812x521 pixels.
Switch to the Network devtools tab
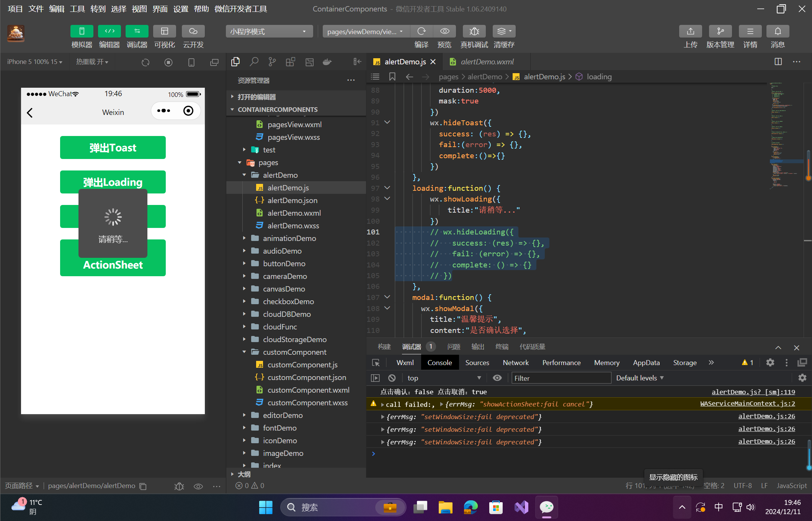515,363
